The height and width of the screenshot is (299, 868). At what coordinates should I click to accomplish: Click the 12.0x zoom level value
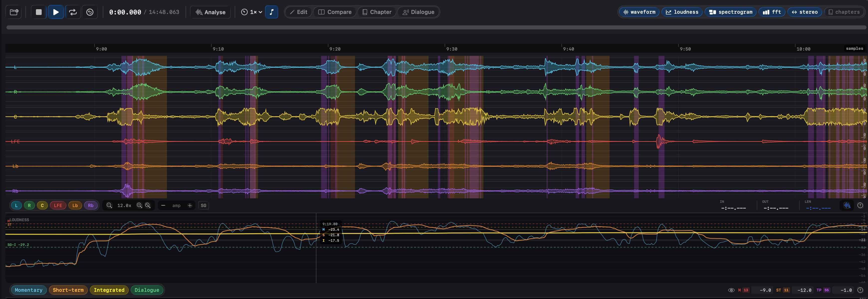[124, 205]
